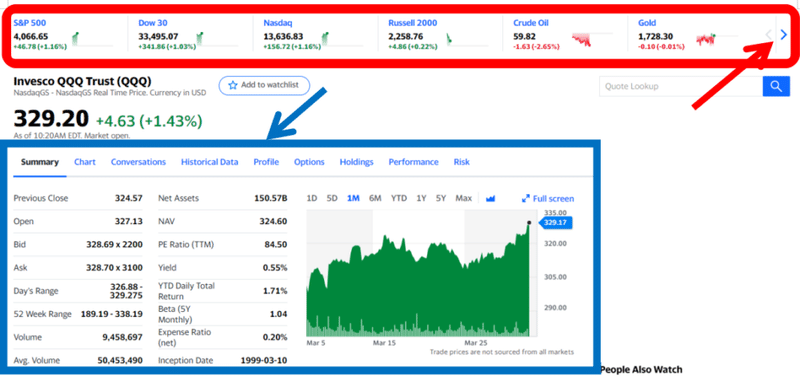Screen dimensions: 800x376
Task: Open the Options tab
Action: pos(309,162)
